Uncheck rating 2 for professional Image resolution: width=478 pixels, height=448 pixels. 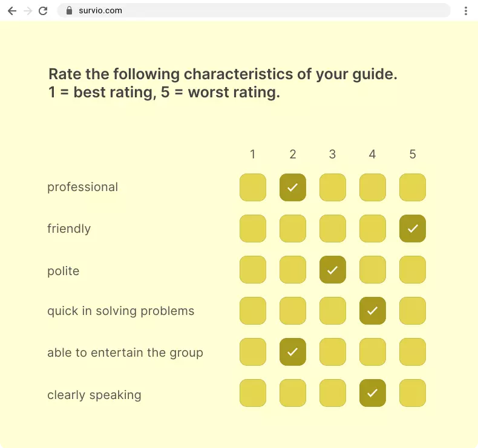[x=293, y=187]
